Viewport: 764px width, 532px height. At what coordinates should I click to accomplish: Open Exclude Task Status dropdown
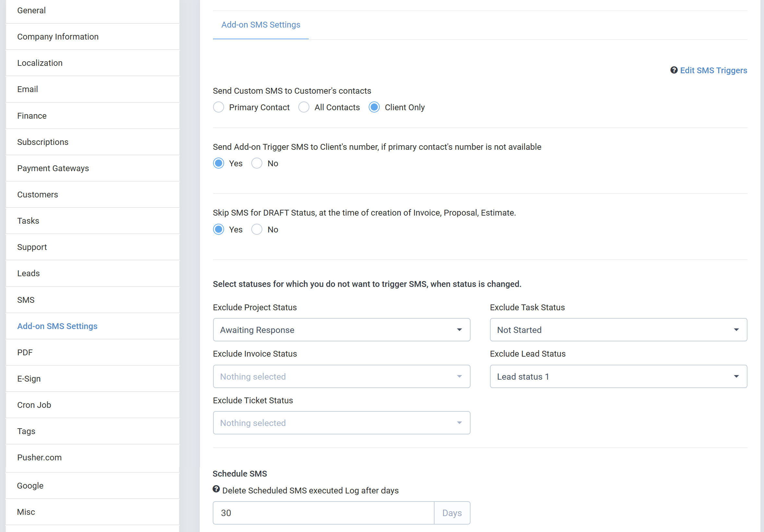618,330
